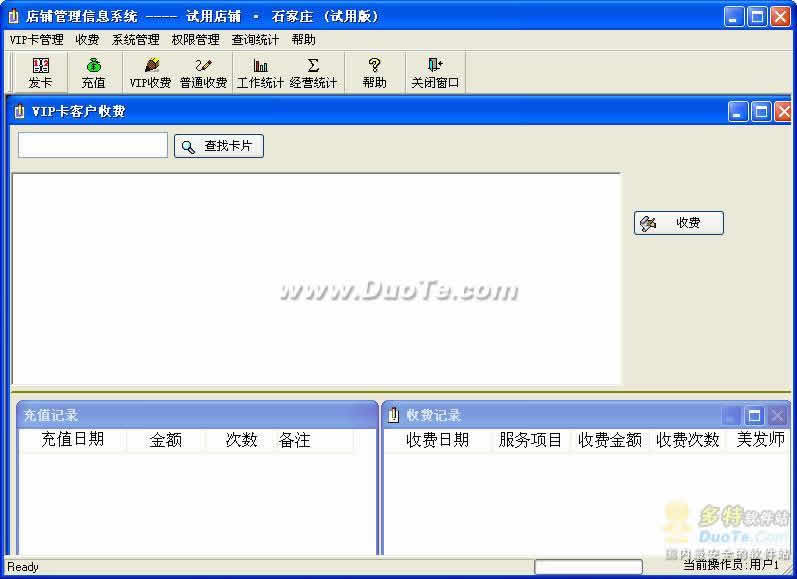Click the 服务项目 column header
797x579 pixels.
click(530, 440)
